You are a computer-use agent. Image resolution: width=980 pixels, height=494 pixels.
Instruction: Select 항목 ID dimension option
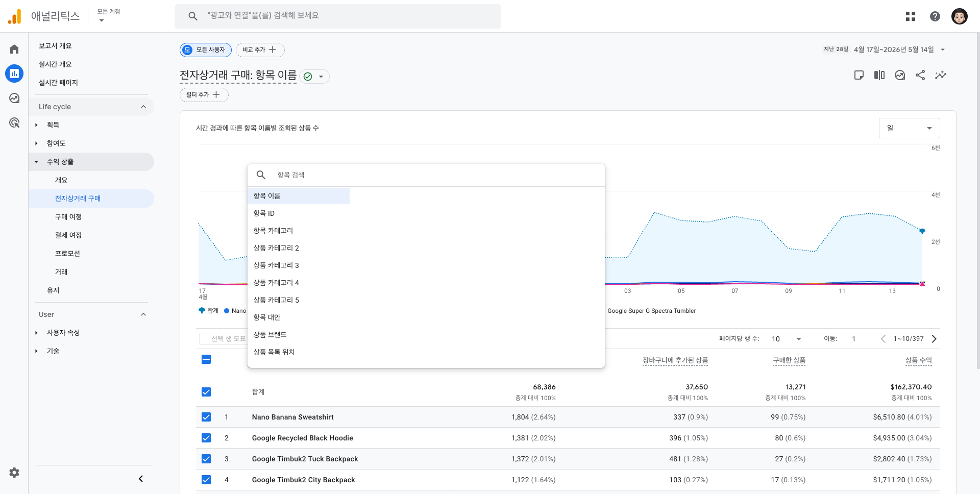(x=299, y=213)
